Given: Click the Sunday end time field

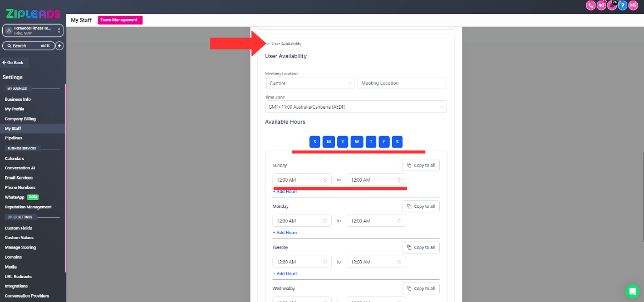Looking at the screenshot, I should (x=376, y=179).
